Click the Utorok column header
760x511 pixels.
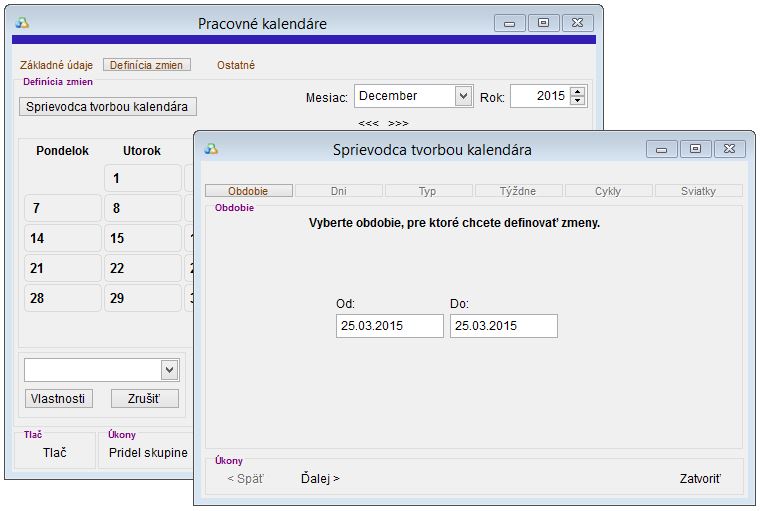coord(142,151)
